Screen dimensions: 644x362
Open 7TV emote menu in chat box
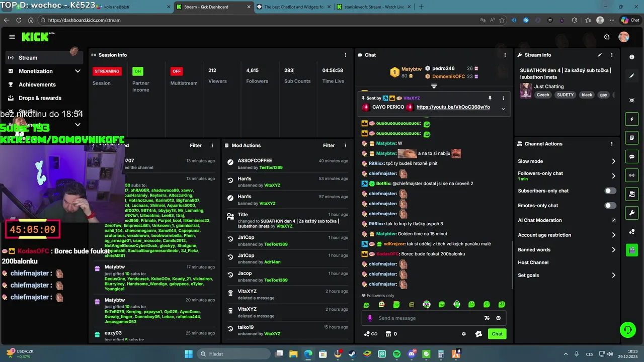coord(487,318)
